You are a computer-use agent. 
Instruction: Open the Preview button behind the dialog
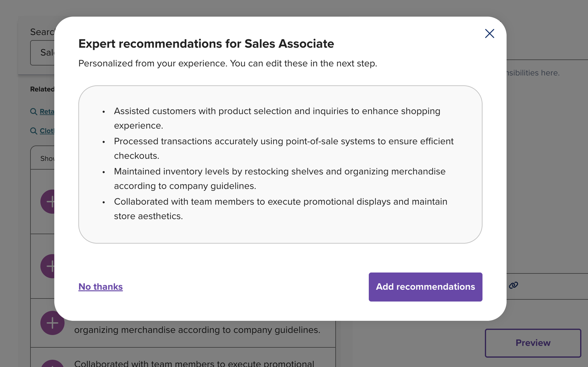tap(533, 343)
